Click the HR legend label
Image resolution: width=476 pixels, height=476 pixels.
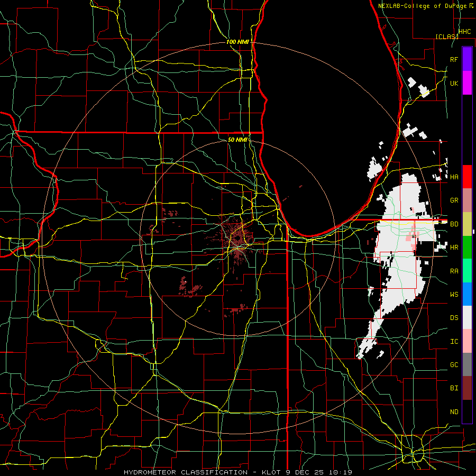pyautogui.click(x=454, y=248)
